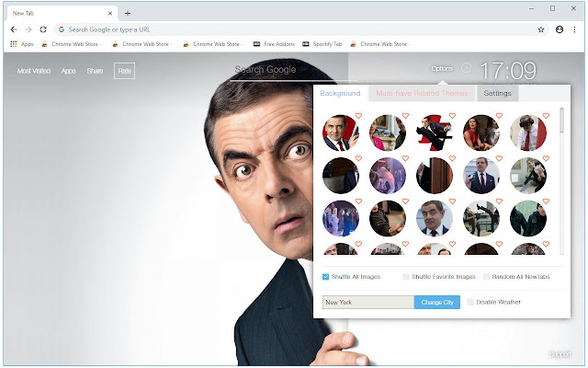Click the Support link at bottom right
The image size is (588, 368).
[560, 354]
